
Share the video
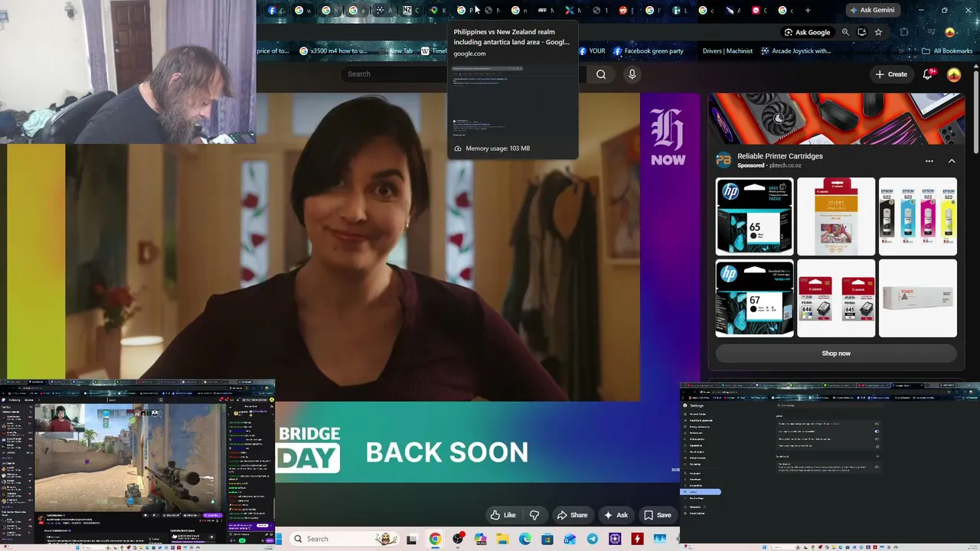tap(572, 515)
